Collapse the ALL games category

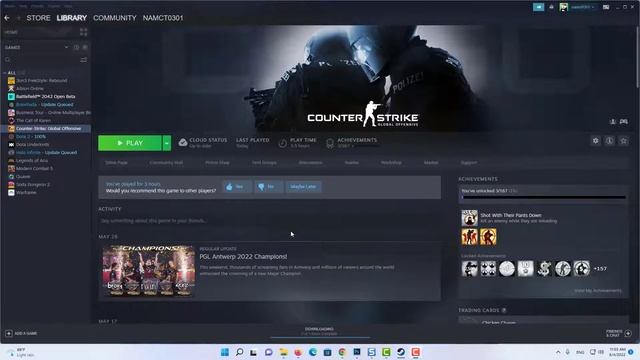[4, 73]
